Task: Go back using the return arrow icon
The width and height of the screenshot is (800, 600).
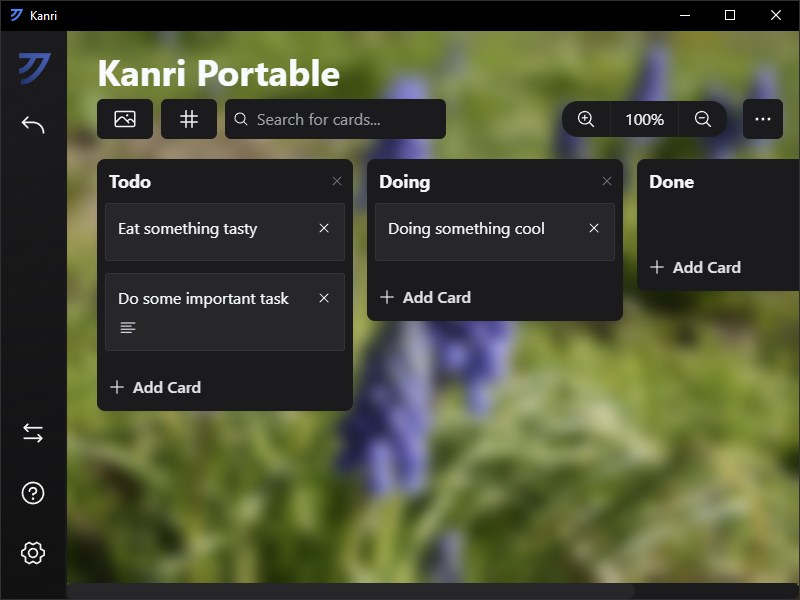Action: pos(33,125)
